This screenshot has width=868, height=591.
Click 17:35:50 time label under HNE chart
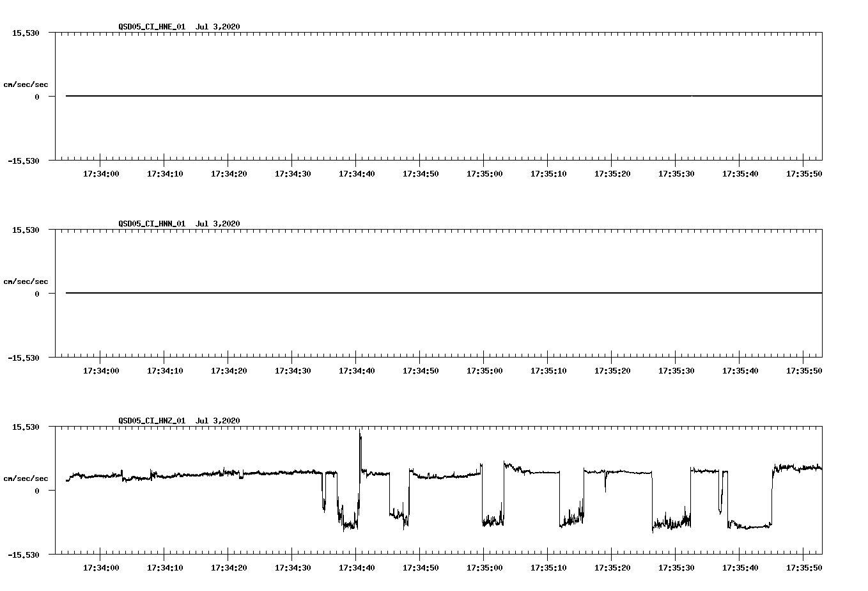click(804, 173)
